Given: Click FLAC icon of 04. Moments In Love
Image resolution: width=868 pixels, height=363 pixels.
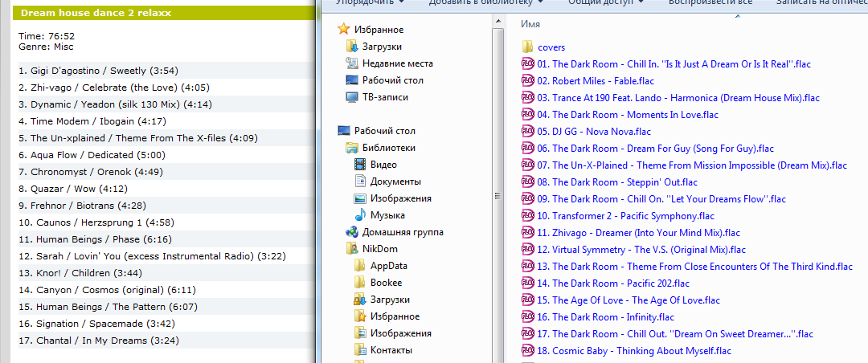Looking at the screenshot, I should tap(527, 115).
